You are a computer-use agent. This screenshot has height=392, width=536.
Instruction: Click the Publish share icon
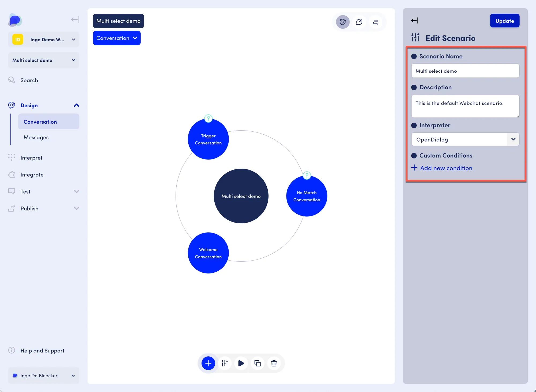click(x=12, y=208)
